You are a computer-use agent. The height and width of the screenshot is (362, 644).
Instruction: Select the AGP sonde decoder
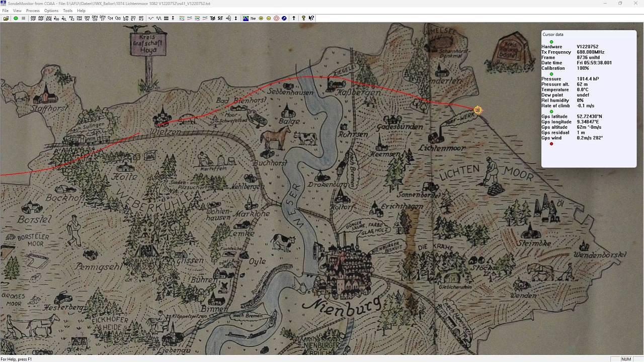(41, 18)
